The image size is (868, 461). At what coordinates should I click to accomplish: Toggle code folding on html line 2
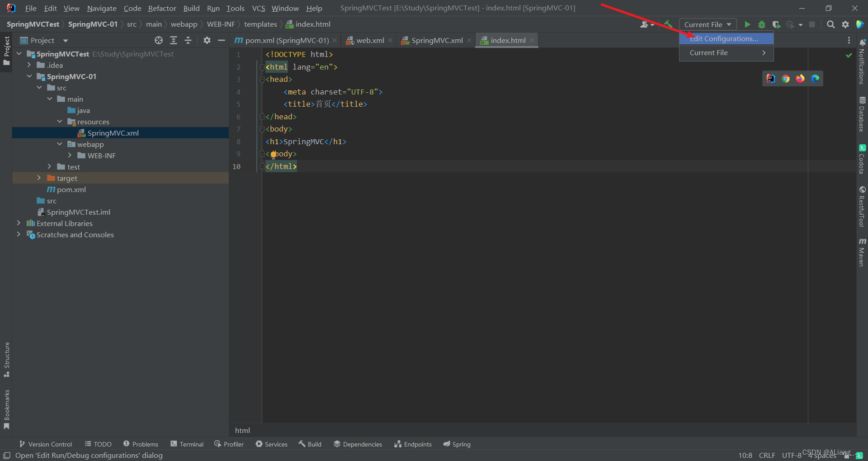click(x=262, y=67)
